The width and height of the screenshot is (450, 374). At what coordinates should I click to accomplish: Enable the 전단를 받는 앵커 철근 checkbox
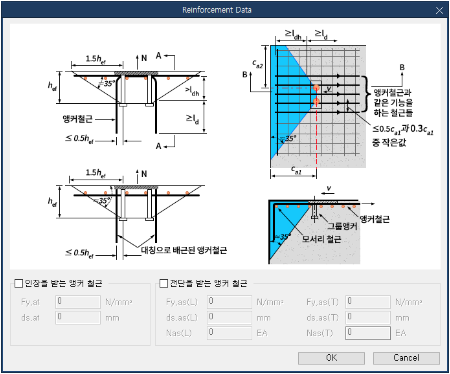tap(163, 284)
